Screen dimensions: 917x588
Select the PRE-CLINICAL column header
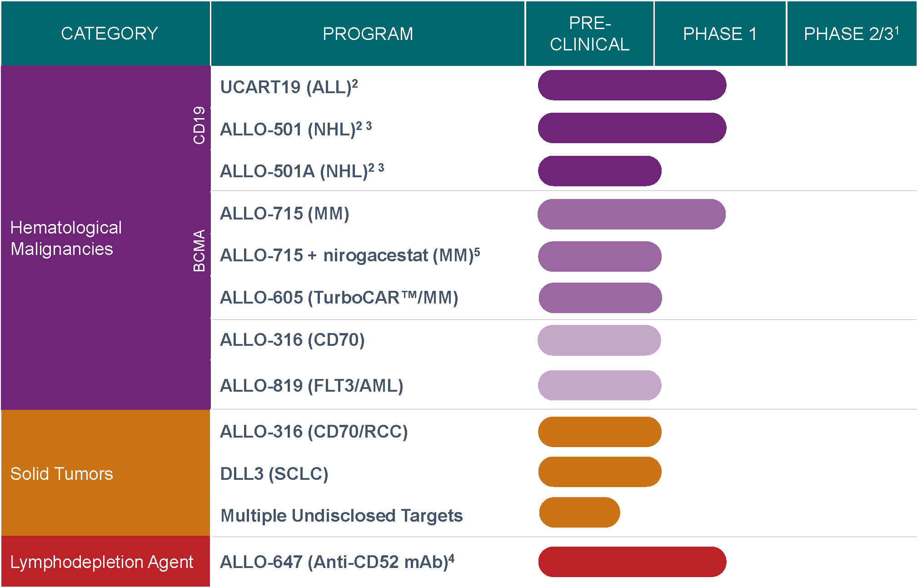point(589,34)
